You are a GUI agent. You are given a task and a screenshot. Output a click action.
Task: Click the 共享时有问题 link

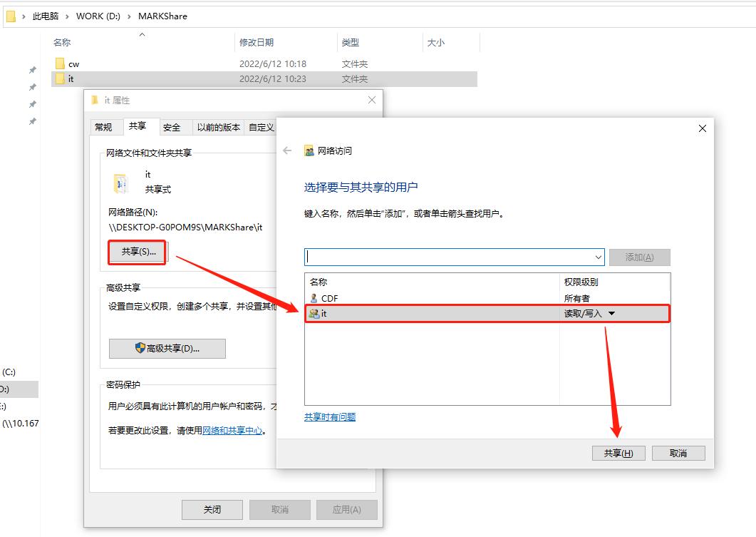pyautogui.click(x=329, y=417)
